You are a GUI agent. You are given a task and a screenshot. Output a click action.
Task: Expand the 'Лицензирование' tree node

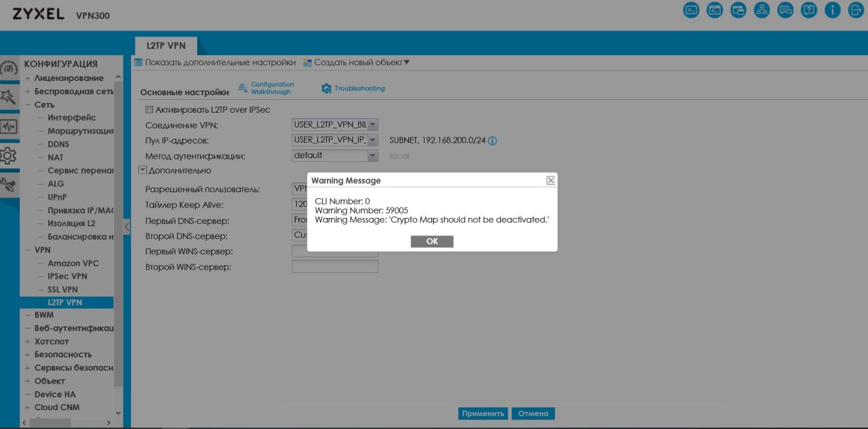click(x=28, y=78)
